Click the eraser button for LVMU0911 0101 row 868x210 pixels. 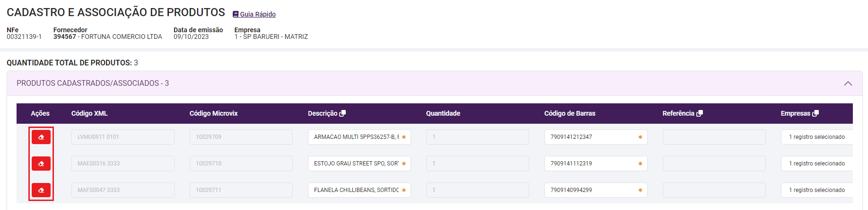41,137
